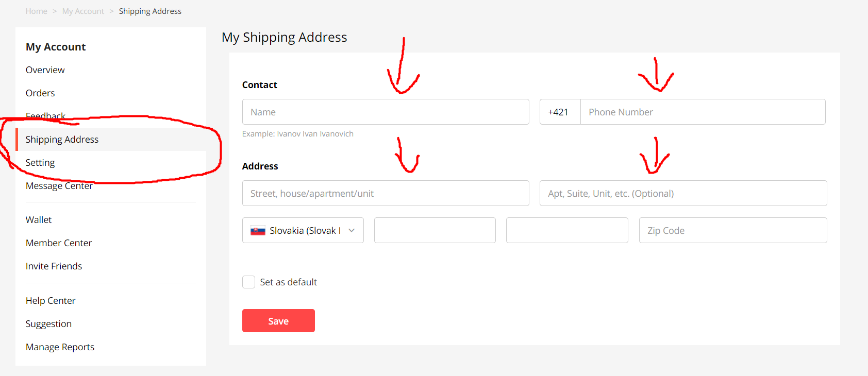
Task: Click the Slovakia flag icon
Action: 258,231
